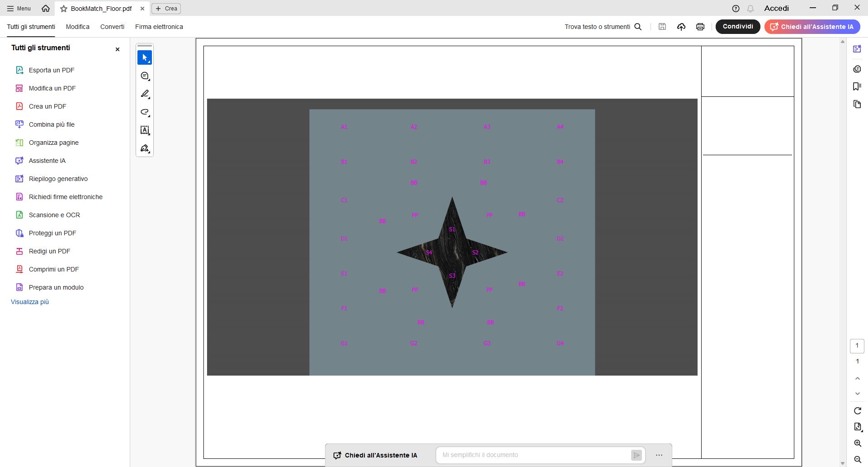Click the top Chiedi all'Assistente IA button
This screenshot has height=467, width=868.
click(x=812, y=27)
